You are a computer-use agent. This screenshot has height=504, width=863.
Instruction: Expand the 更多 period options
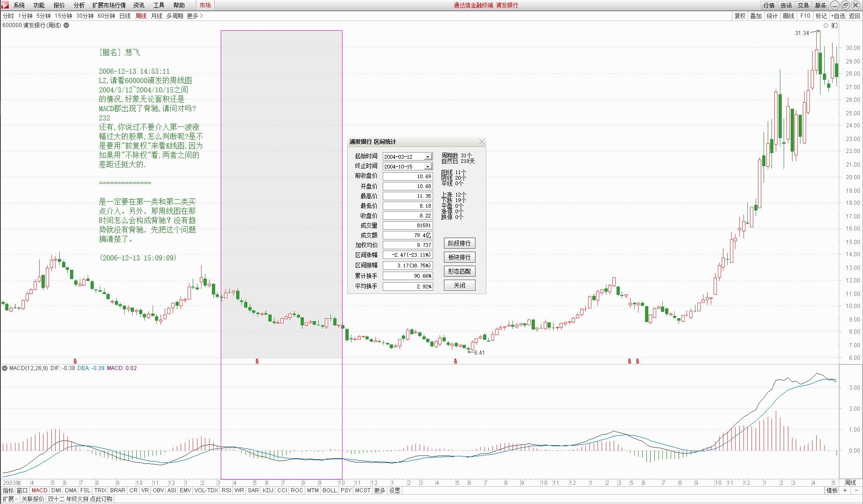195,16
